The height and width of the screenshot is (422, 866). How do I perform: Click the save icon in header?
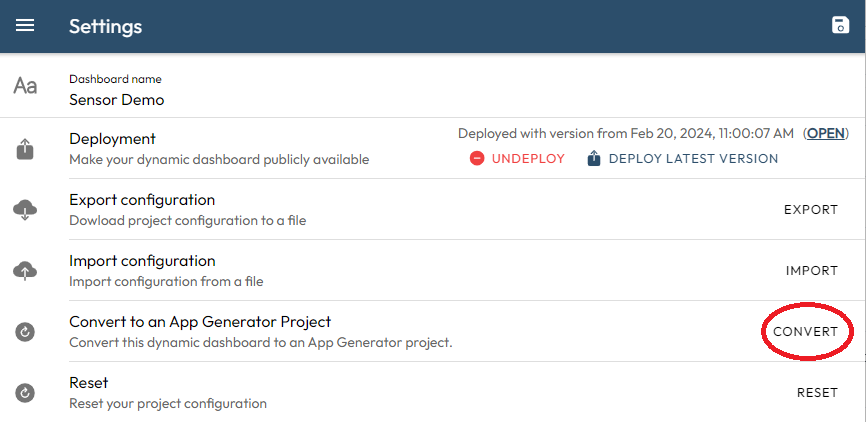pyautogui.click(x=840, y=26)
